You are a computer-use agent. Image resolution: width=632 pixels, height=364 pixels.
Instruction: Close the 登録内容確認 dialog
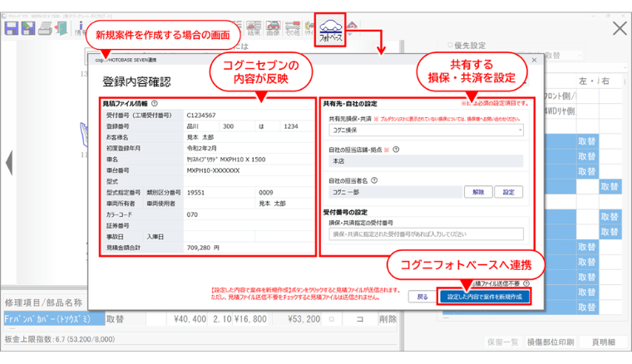coord(534,60)
